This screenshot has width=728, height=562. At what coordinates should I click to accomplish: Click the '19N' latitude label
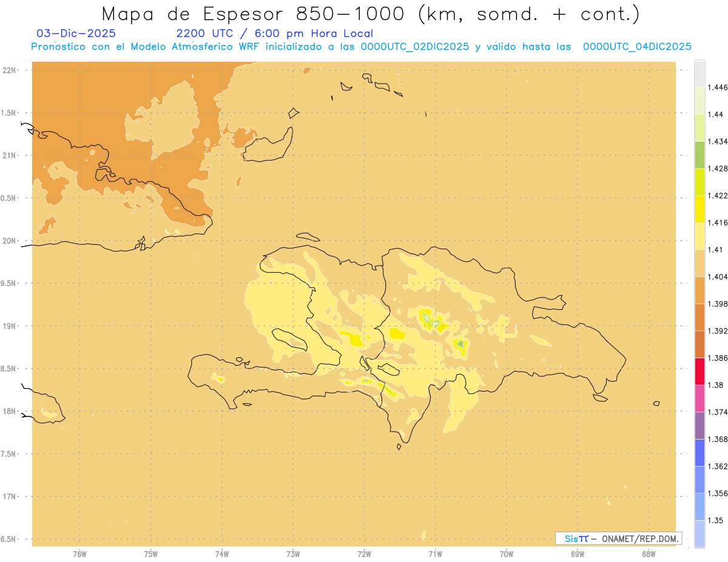click(8, 326)
